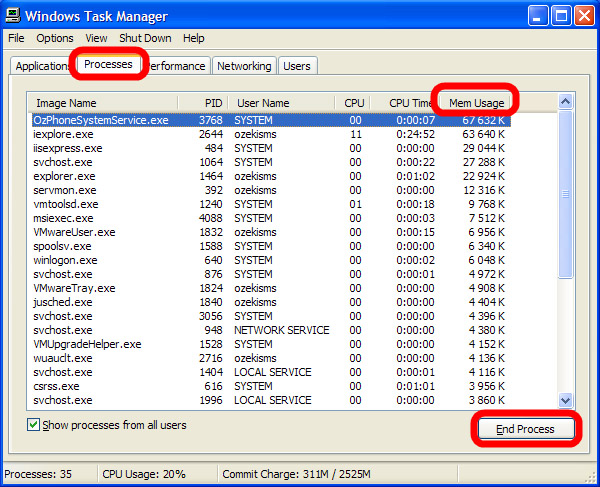Sort by PID column header
This screenshot has height=487, width=600.
[203, 103]
